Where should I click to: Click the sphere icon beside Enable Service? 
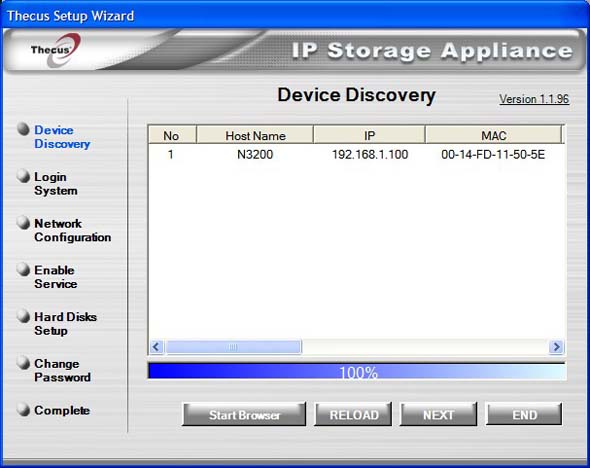[x=23, y=269]
